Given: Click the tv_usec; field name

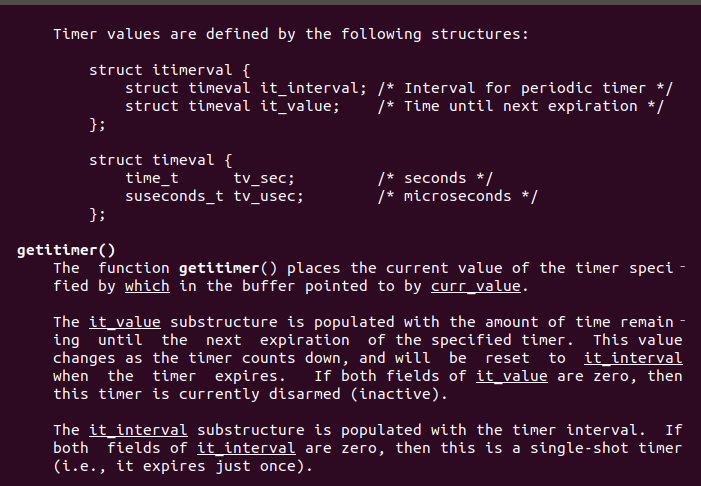Looking at the screenshot, I should click(268, 196).
